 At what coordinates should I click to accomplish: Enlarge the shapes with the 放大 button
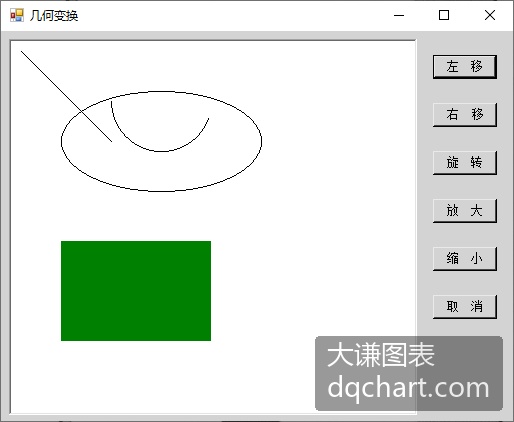(x=465, y=211)
